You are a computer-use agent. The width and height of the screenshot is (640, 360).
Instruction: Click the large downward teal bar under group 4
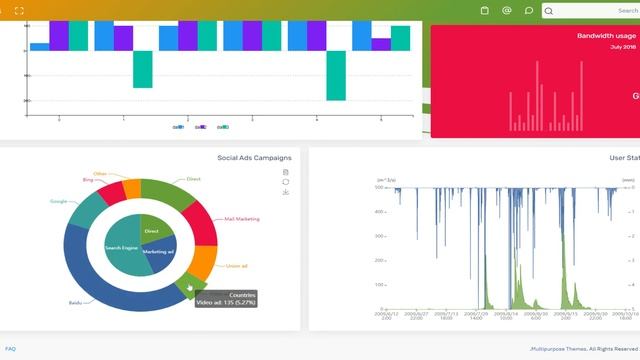[336, 76]
